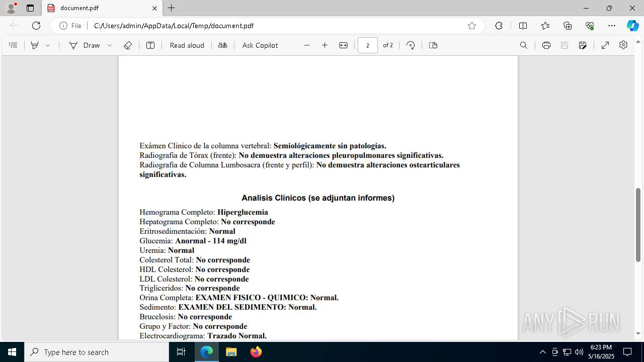
Task: Open a new tab
Action: click(172, 8)
